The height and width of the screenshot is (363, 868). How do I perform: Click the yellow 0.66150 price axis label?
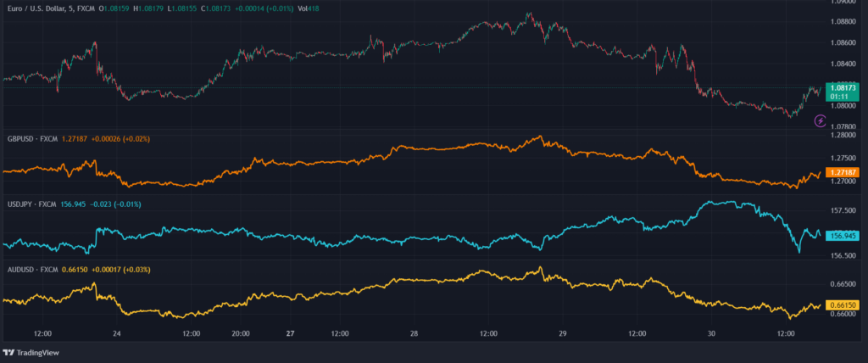click(842, 304)
